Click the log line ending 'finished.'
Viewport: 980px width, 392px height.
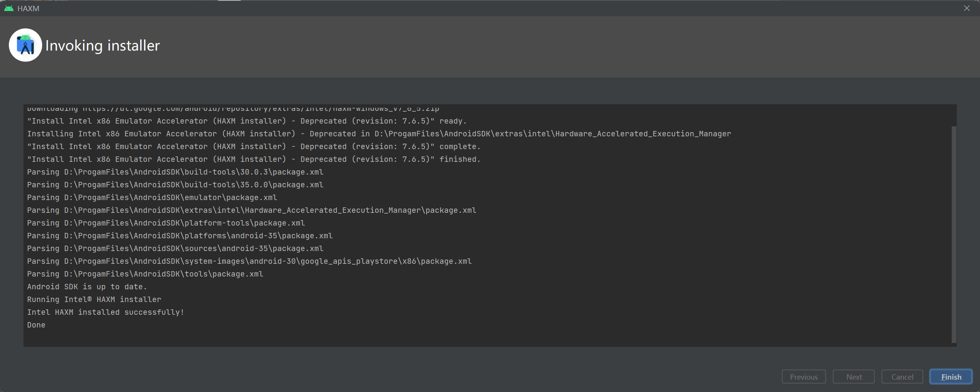click(x=254, y=160)
